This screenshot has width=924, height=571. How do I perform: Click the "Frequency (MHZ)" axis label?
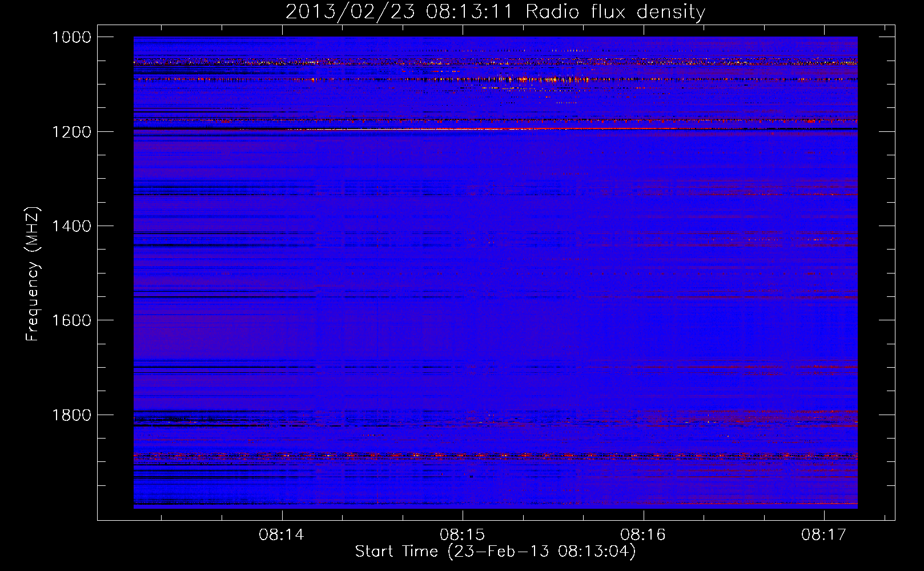(x=33, y=274)
